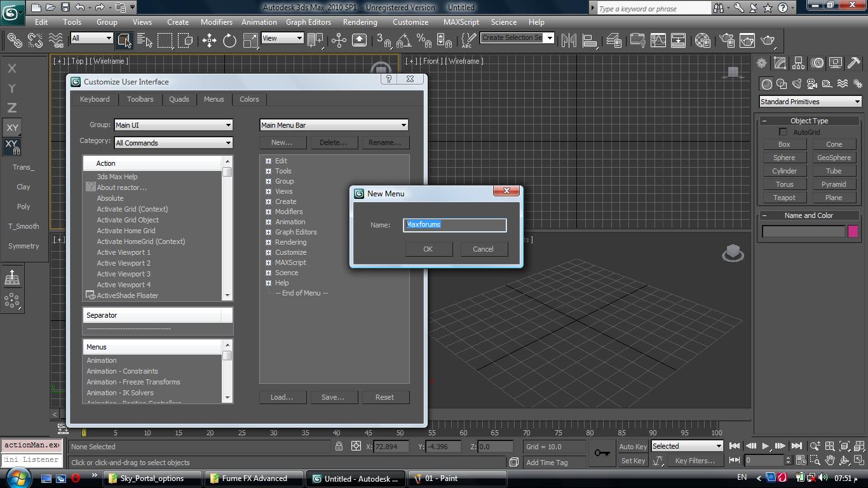
Task: Activate the Select Object tool
Action: (124, 41)
